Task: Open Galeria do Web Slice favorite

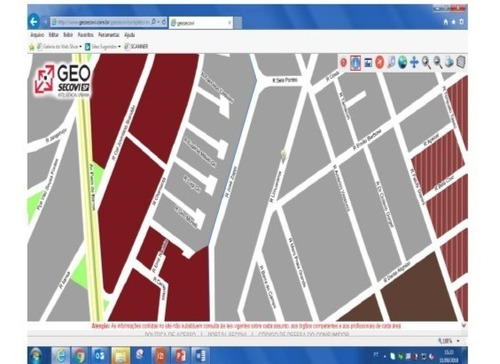Action: tap(57, 47)
